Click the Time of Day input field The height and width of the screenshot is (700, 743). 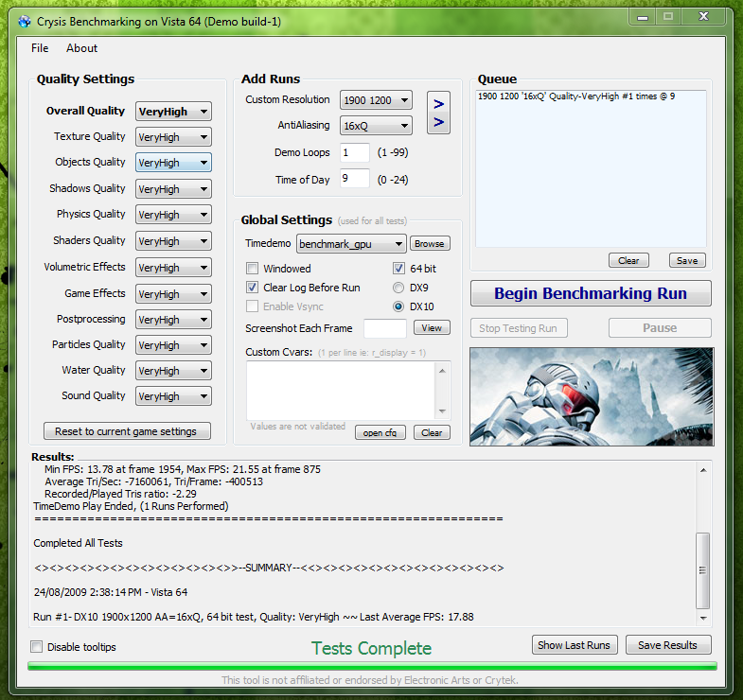coord(354,178)
